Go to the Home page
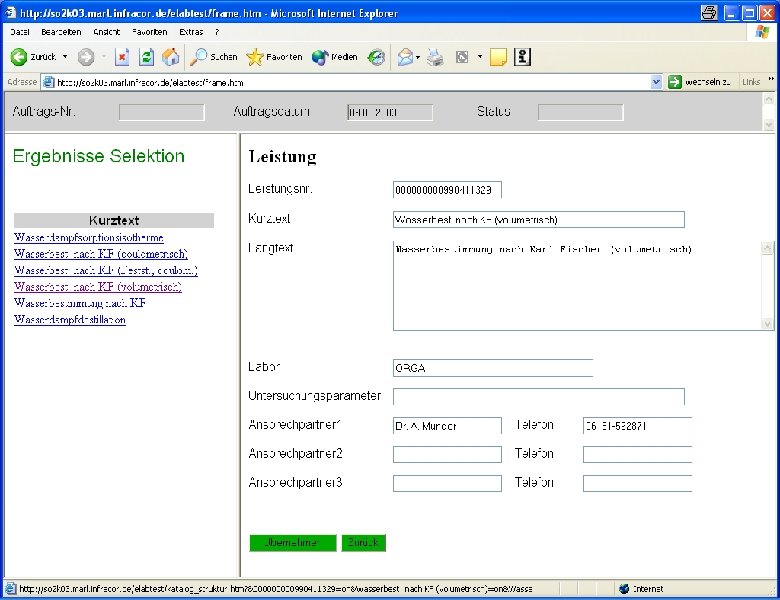 pyautogui.click(x=171, y=57)
